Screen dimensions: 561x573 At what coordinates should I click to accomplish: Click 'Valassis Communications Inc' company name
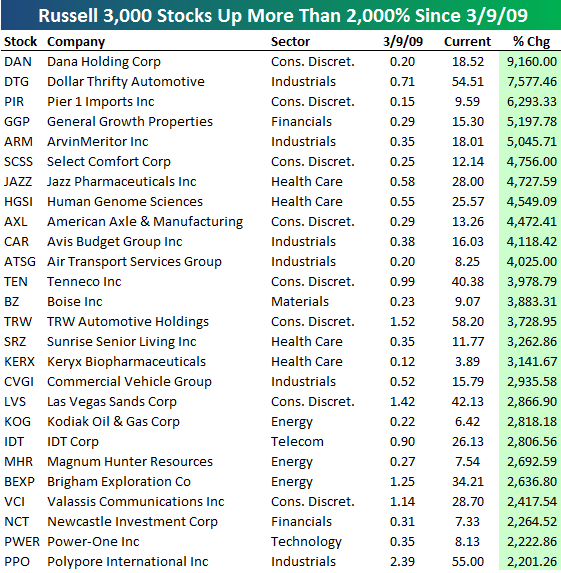point(136,502)
